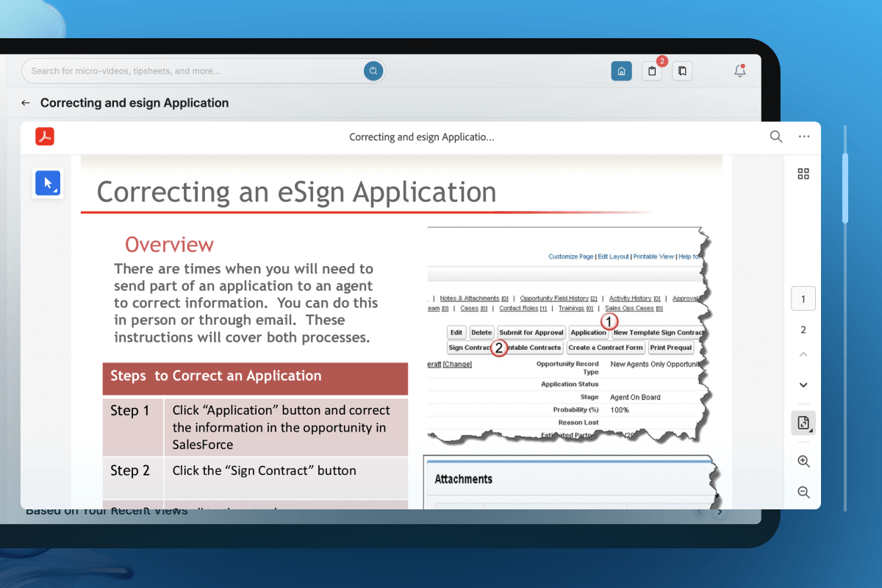The image size is (882, 588).
Task: Click 'Edit Layout' link in document image
Action: pyautogui.click(x=613, y=257)
